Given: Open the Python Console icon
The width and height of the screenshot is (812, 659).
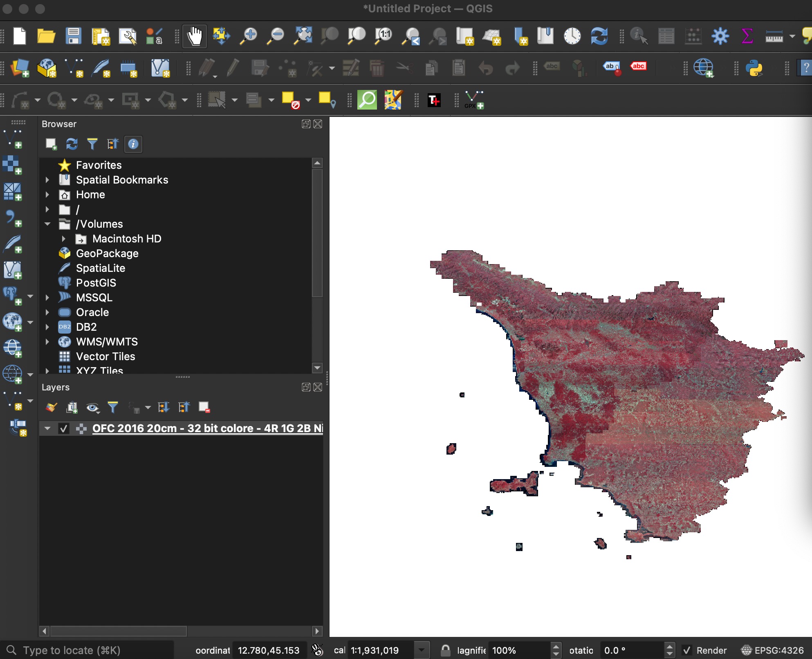Looking at the screenshot, I should [754, 68].
